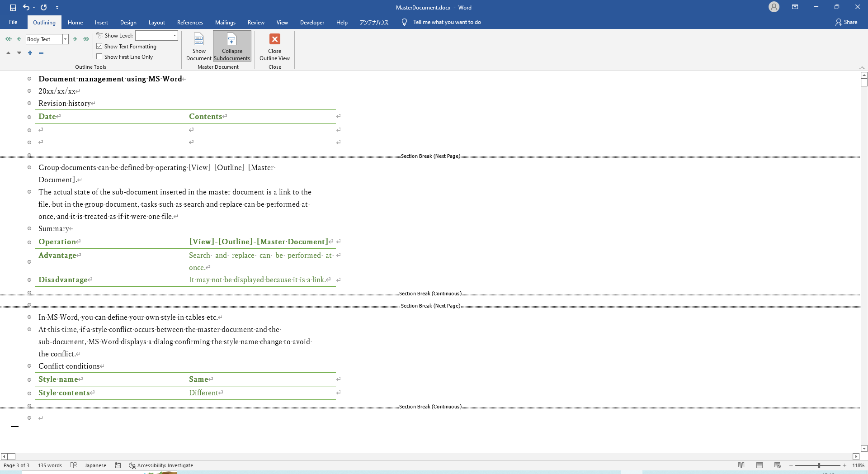868x474 pixels.
Task: Demote to Body Text double-right arrow
Action: (x=86, y=39)
